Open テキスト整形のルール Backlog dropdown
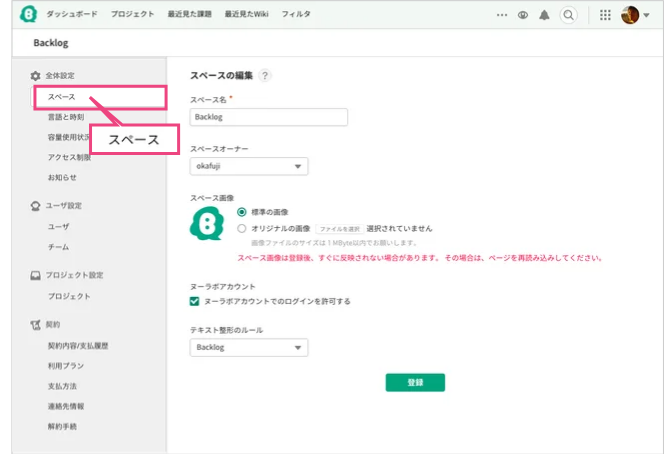Screen dimensions: 665x454 pos(249,348)
